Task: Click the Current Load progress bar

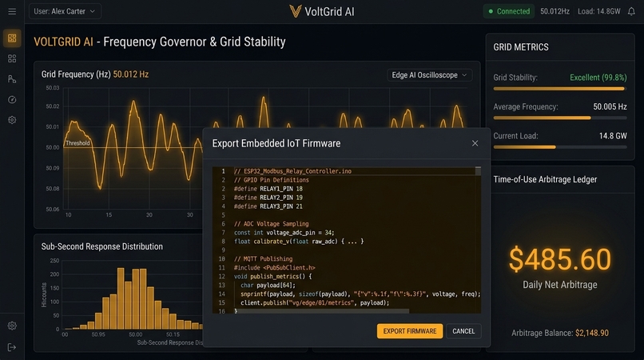Action: pos(560,147)
